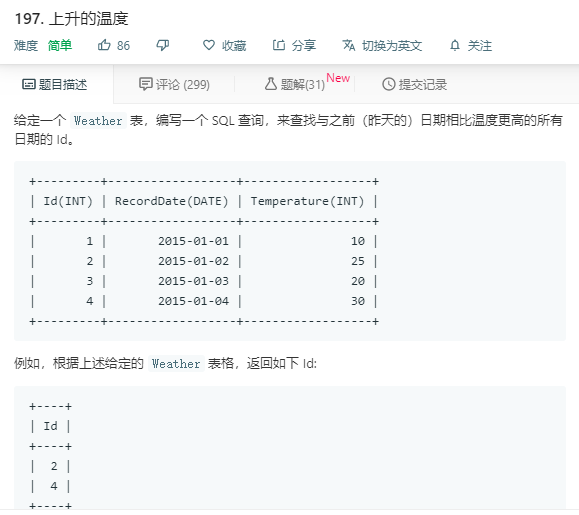Click the 关注 follow label

[480, 45]
